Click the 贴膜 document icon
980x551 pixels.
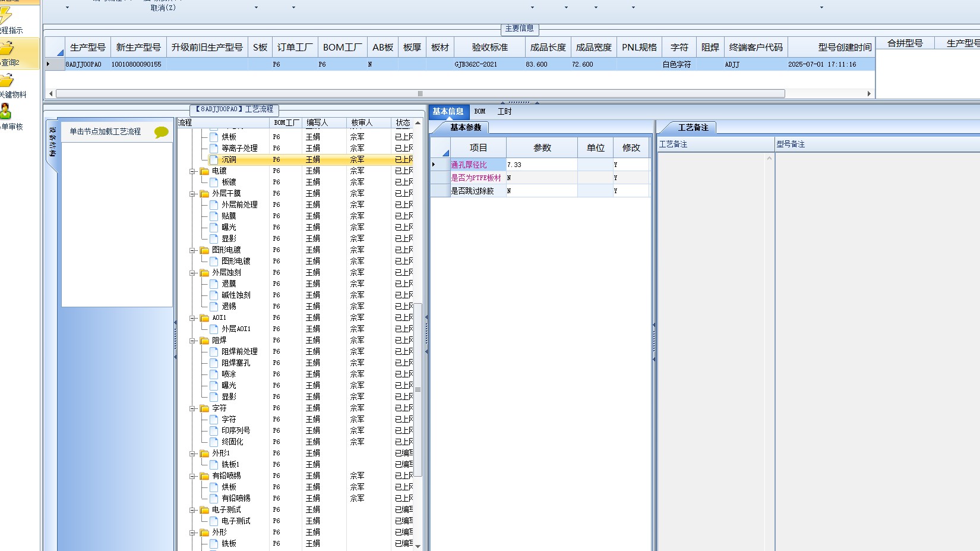pos(214,216)
